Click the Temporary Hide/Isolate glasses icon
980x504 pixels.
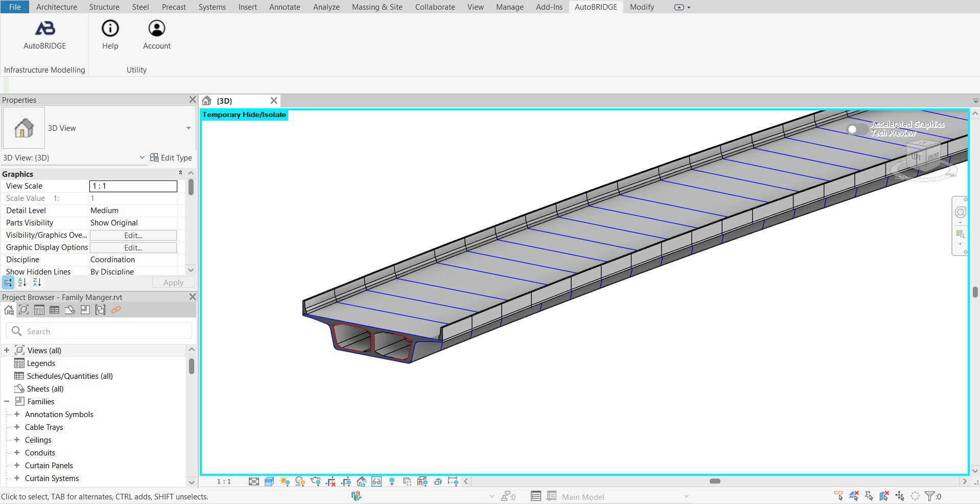click(x=377, y=482)
